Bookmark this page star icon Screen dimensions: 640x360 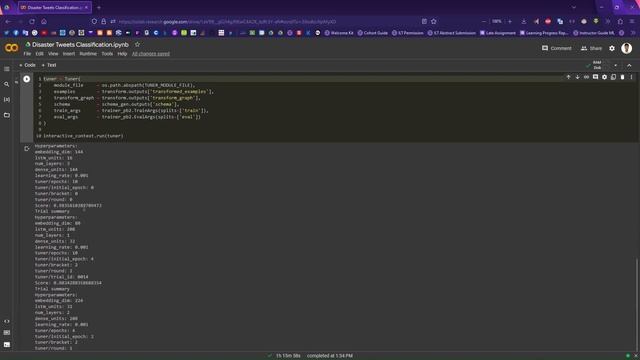tap(433, 21)
